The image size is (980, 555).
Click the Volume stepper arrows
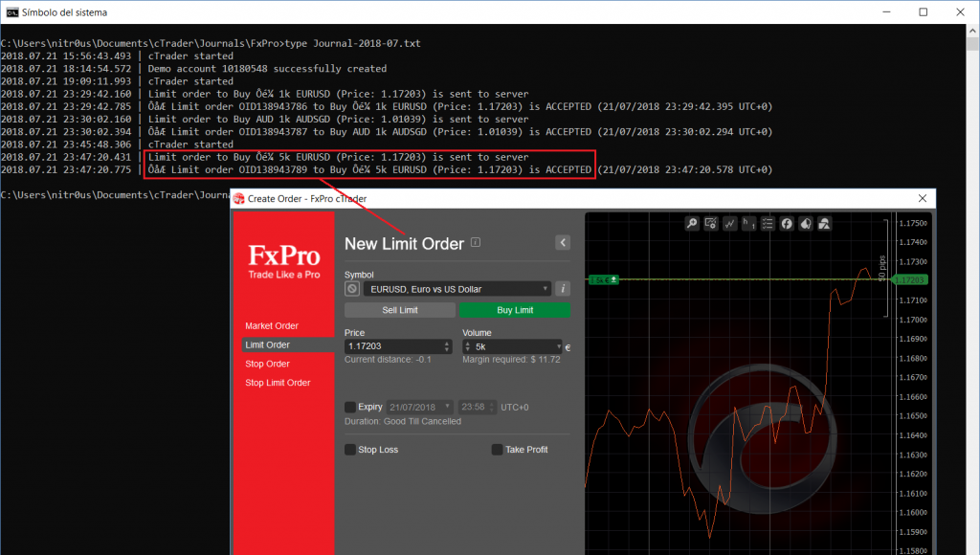tap(467, 346)
